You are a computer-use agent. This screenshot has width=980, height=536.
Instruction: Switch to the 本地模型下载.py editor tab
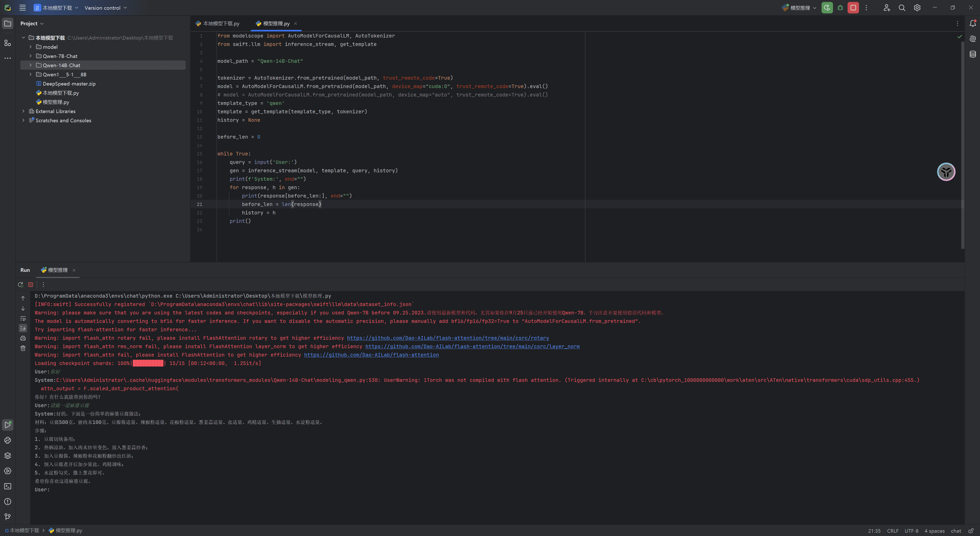point(218,23)
